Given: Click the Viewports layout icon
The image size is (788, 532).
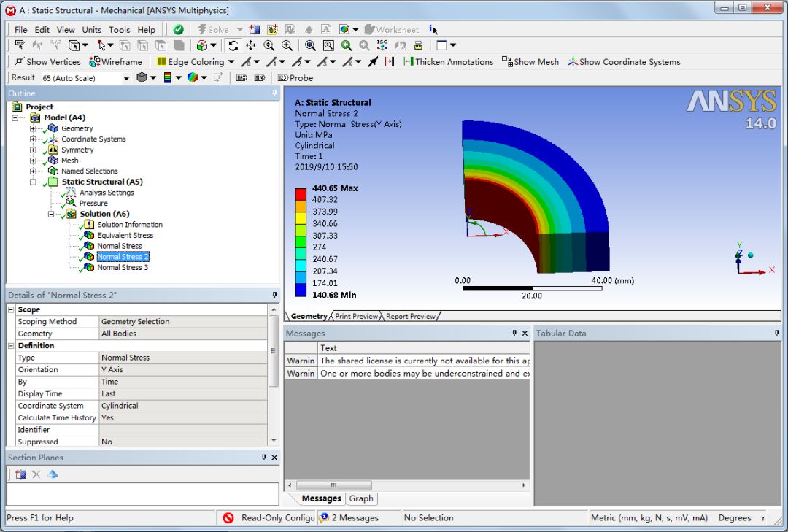Looking at the screenshot, I should coord(441,45).
